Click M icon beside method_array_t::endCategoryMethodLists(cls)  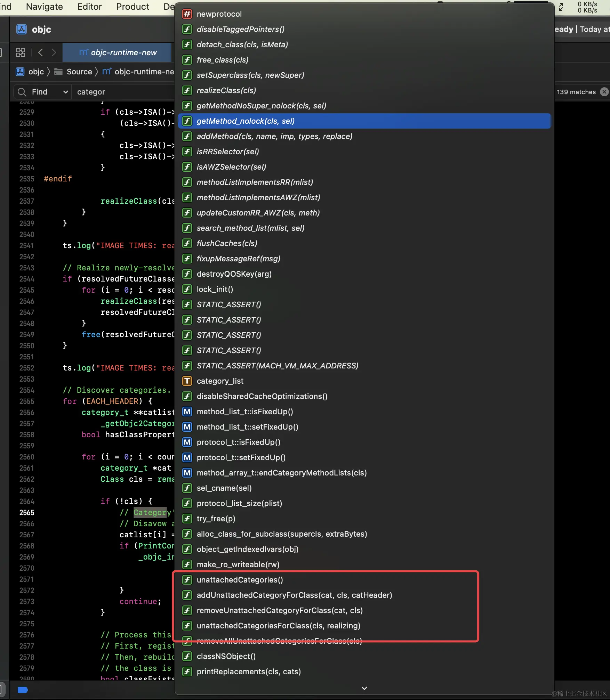point(187,473)
